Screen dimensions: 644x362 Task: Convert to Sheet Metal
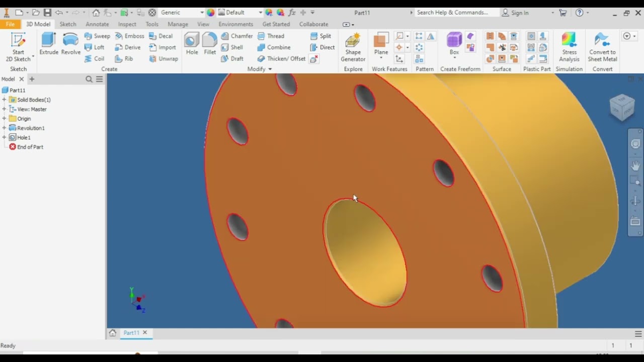pyautogui.click(x=602, y=47)
